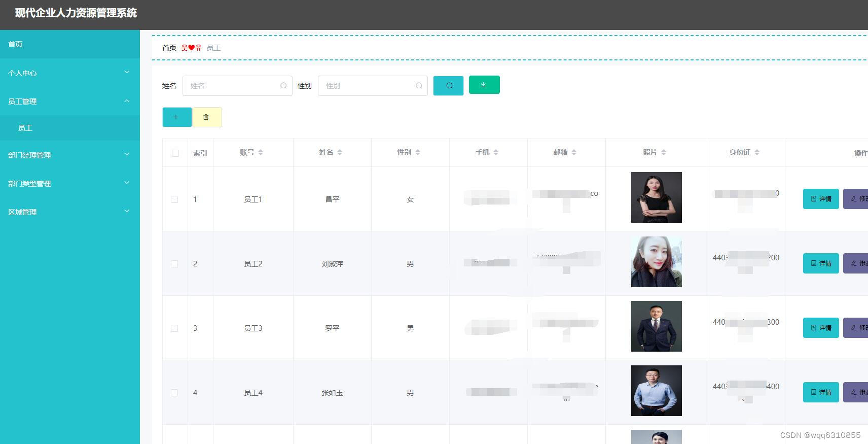Expand the 区域管理 sidebar menu
This screenshot has width=868, height=444.
[x=70, y=212]
